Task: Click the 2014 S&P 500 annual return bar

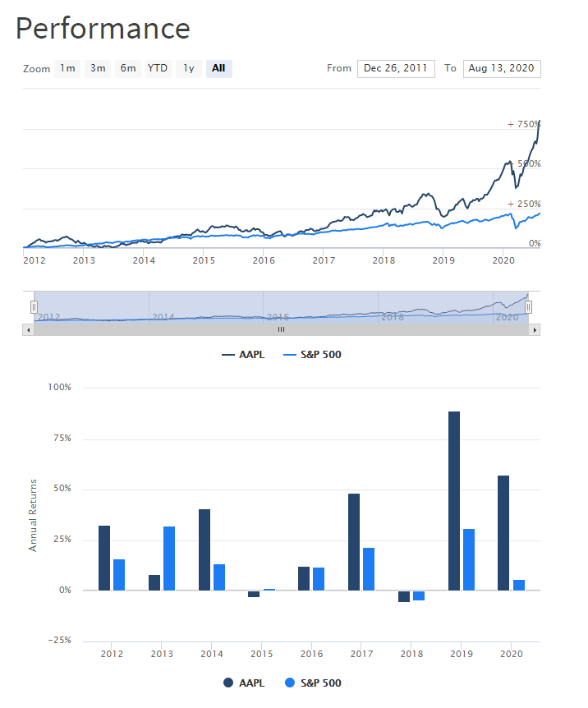Action: tap(219, 577)
